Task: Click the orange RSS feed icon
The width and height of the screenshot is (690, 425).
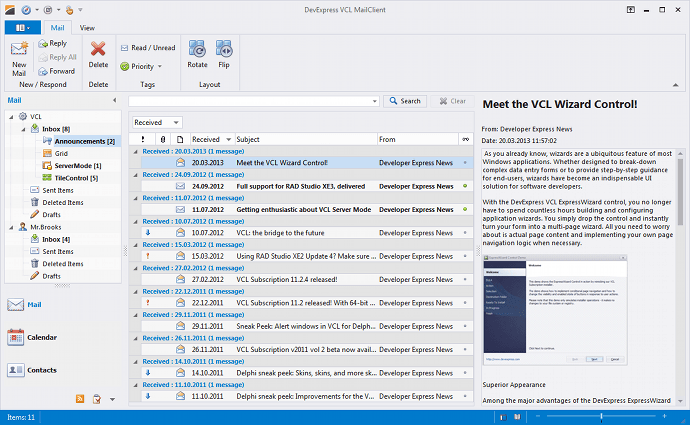Action: click(x=80, y=399)
